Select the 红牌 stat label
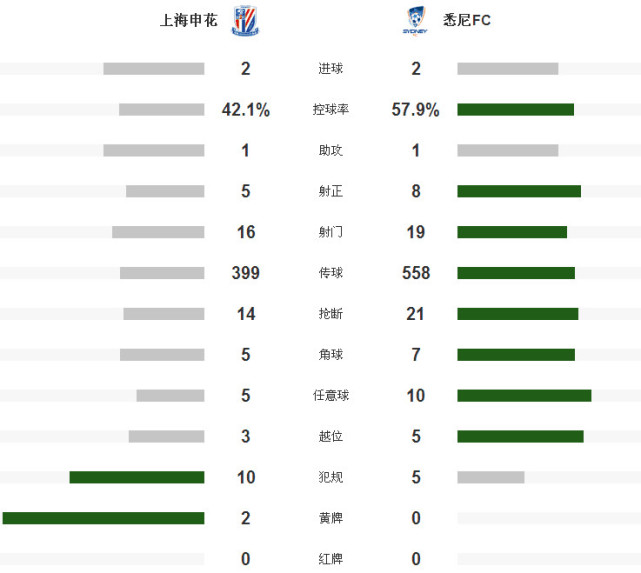The width and height of the screenshot is (641, 573). pos(330,559)
